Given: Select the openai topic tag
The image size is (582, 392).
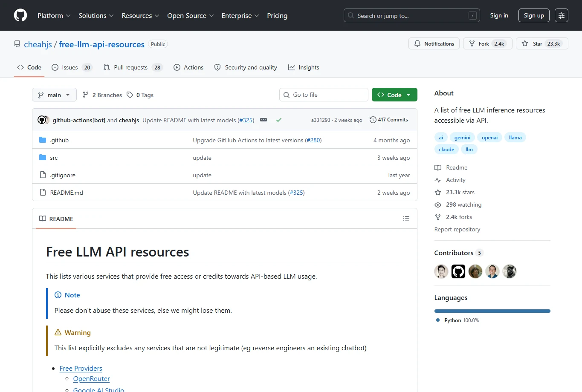Looking at the screenshot, I should (489, 137).
